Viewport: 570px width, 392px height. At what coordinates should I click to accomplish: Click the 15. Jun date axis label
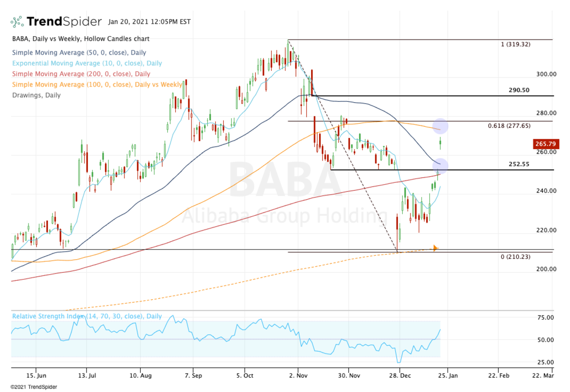[36, 375]
